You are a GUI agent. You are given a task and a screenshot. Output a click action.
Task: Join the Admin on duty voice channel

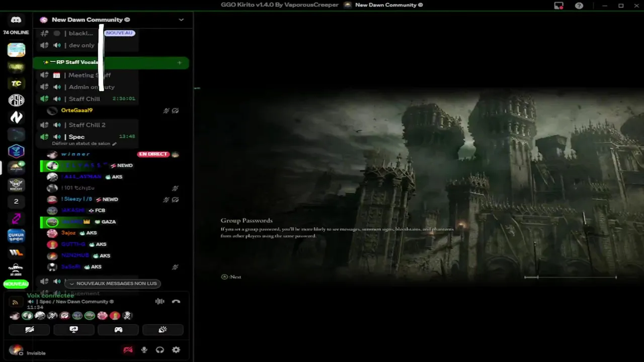(89, 87)
